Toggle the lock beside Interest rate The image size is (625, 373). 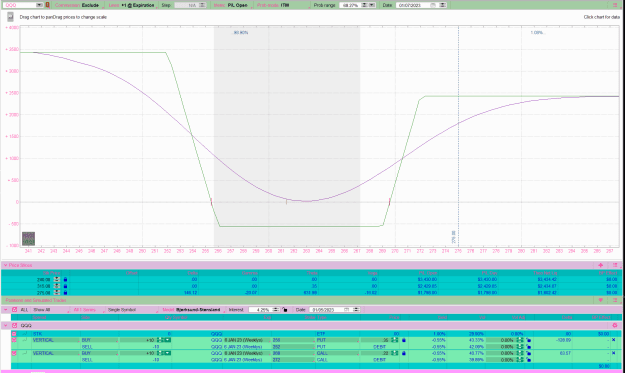(x=285, y=310)
